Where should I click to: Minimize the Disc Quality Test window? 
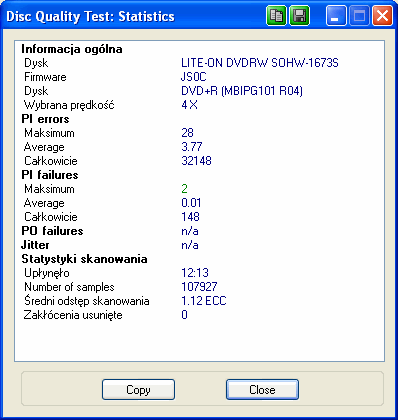point(336,16)
